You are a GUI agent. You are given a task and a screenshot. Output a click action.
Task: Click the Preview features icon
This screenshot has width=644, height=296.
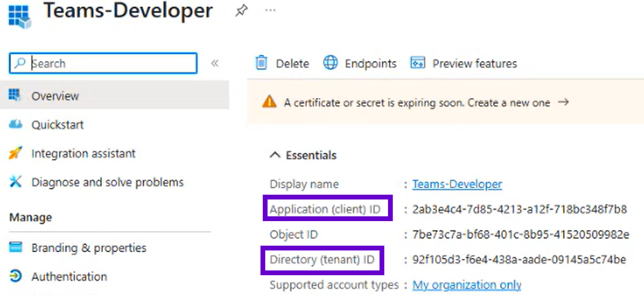(x=417, y=63)
